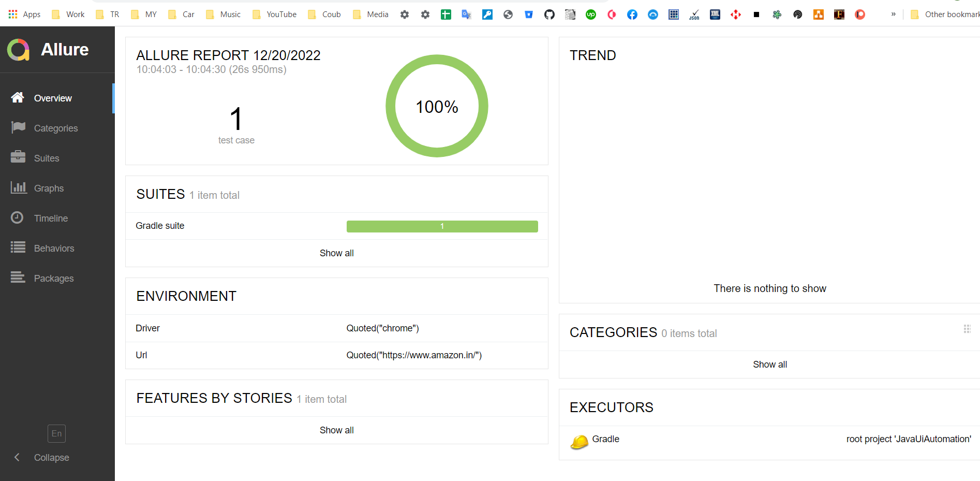Collapse the sidebar using the chevron

17,457
